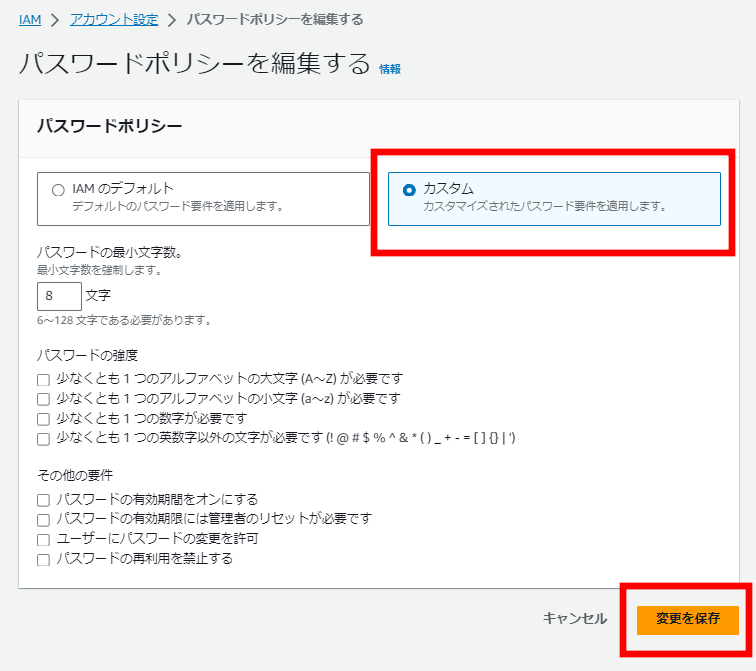The height and width of the screenshot is (671, 756).
Task: Click the 6~128 文字である必要があります hint
Action: pyautogui.click(x=124, y=320)
